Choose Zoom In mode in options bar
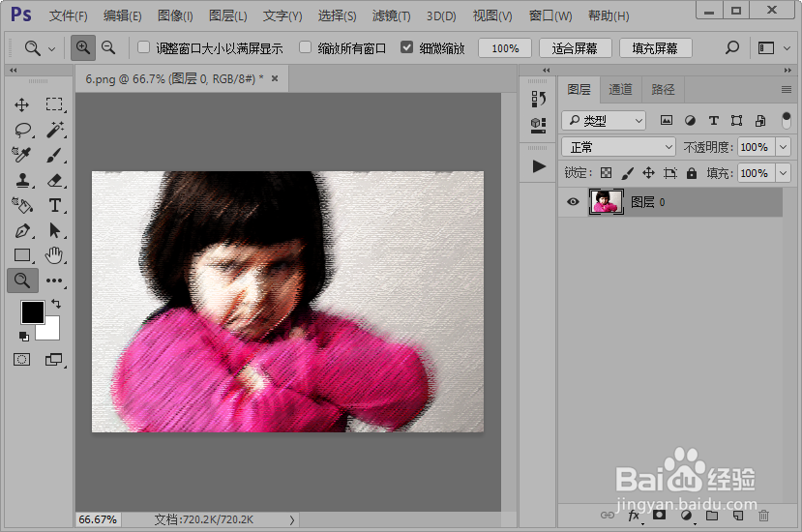Image resolution: width=802 pixels, height=532 pixels. [x=83, y=48]
